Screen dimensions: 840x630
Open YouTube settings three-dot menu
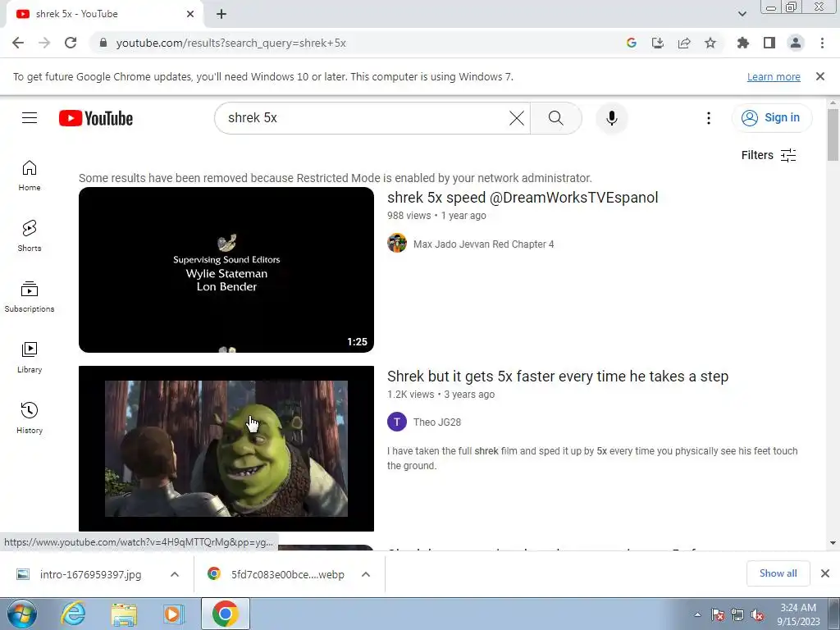[708, 118]
